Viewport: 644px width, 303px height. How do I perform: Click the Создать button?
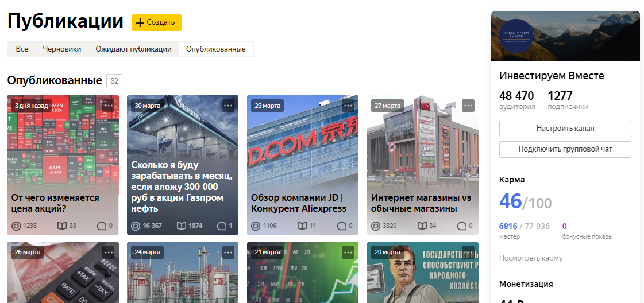[x=156, y=22]
